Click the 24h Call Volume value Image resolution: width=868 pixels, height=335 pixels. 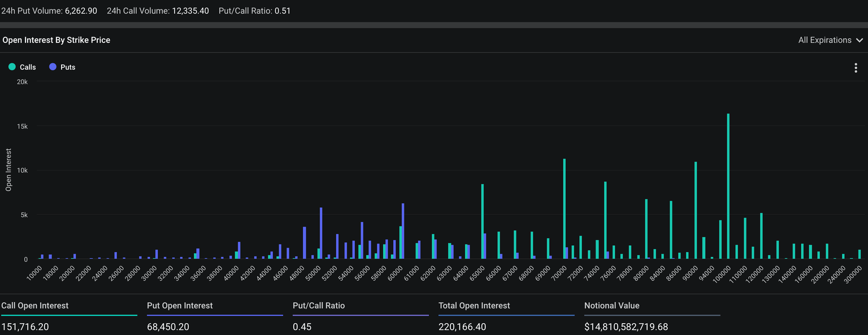189,11
